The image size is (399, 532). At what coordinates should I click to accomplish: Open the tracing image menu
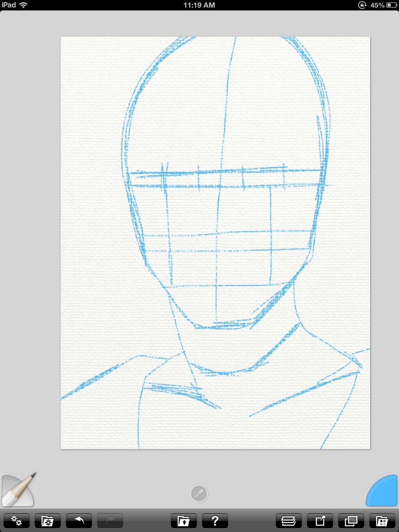click(351, 521)
